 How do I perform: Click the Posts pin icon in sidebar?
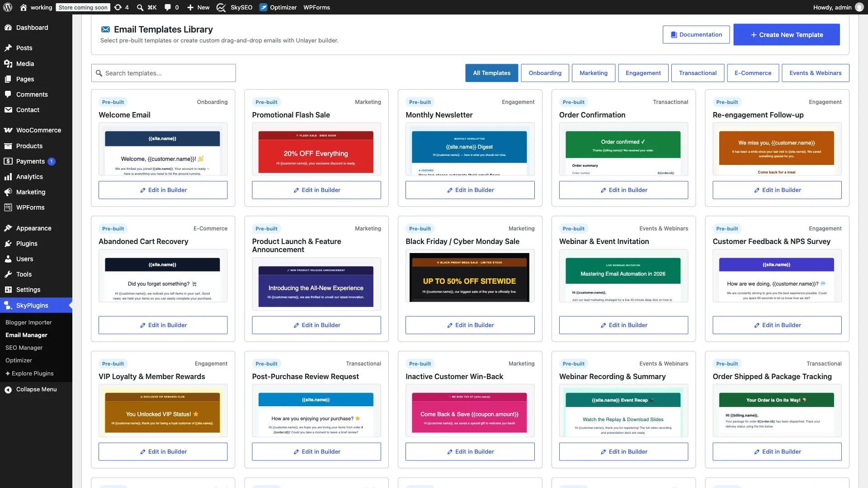(x=8, y=48)
